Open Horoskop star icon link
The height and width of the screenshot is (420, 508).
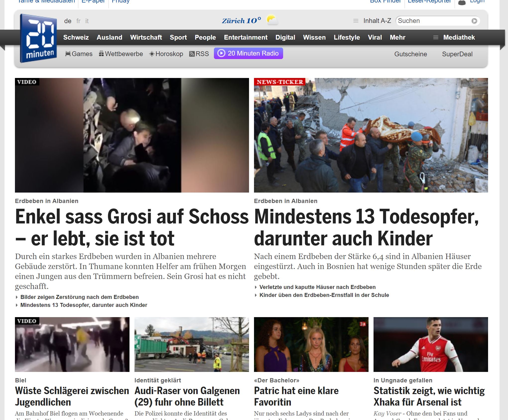pos(152,54)
